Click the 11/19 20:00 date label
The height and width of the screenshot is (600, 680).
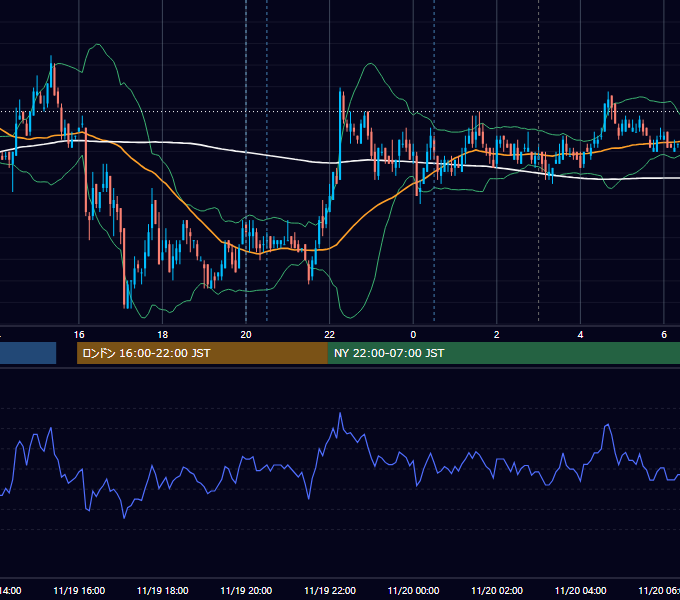pyautogui.click(x=246, y=590)
